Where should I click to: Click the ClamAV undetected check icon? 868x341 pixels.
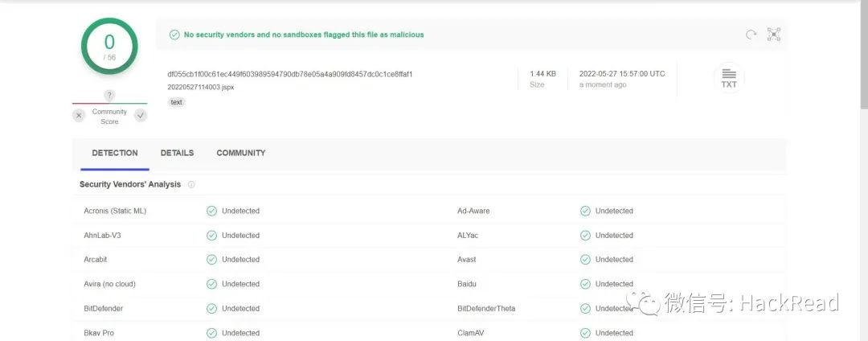585,333
